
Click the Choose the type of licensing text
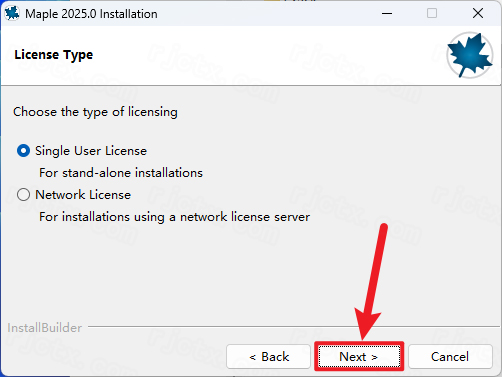click(x=95, y=112)
